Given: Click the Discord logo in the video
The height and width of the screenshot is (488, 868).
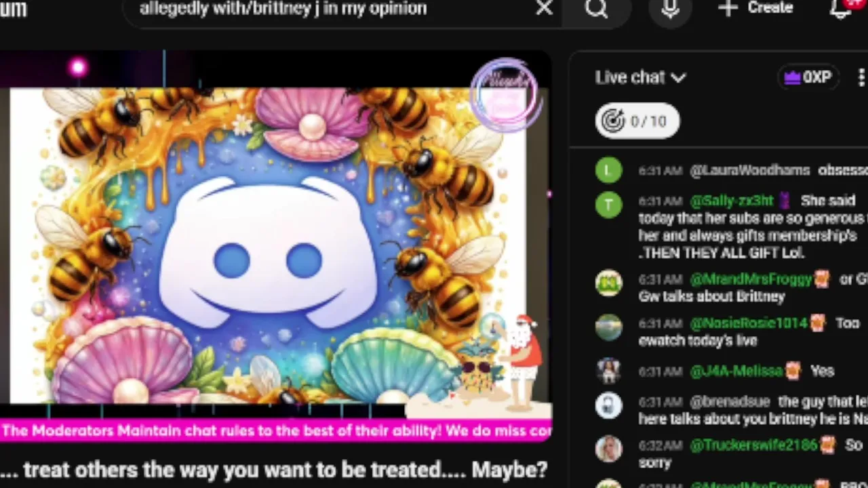Looking at the screenshot, I should [x=268, y=253].
